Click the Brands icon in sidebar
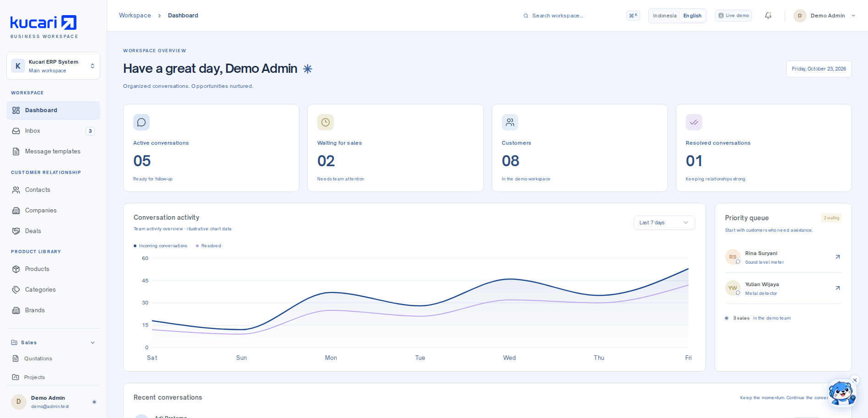The height and width of the screenshot is (418, 868). tap(16, 310)
